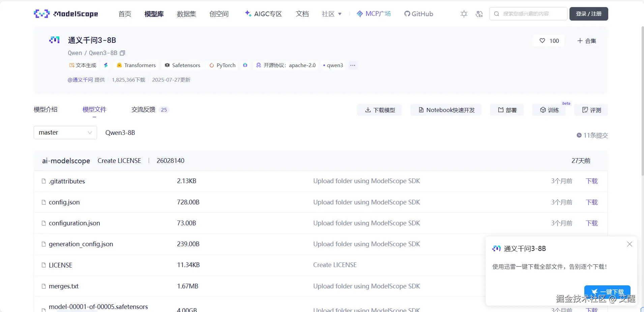The width and height of the screenshot is (644, 312).
Task: Click the file icon beside merges.txt
Action: pos(43,286)
